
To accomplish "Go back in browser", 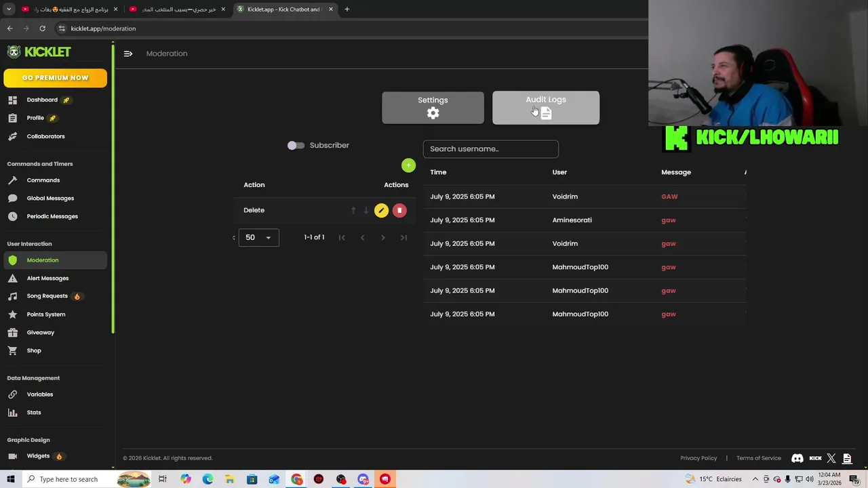I will (x=9, y=28).
